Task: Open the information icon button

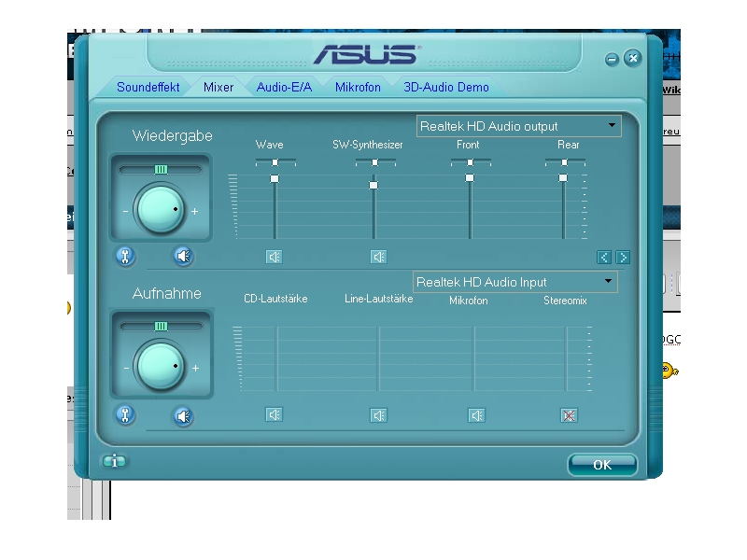Action: [114, 461]
